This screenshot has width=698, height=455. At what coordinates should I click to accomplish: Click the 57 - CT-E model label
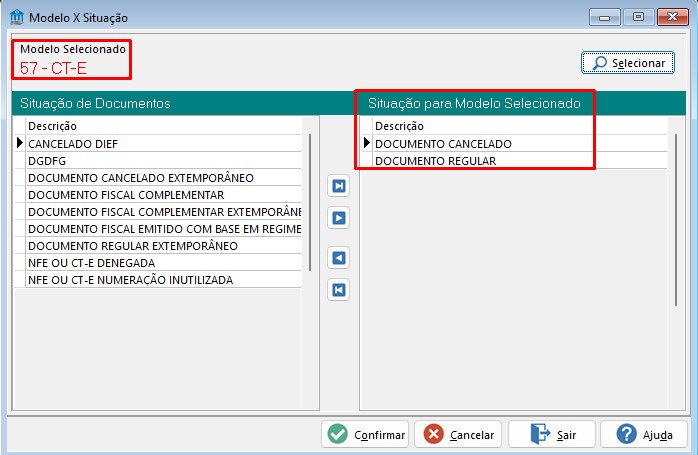pos(53,68)
